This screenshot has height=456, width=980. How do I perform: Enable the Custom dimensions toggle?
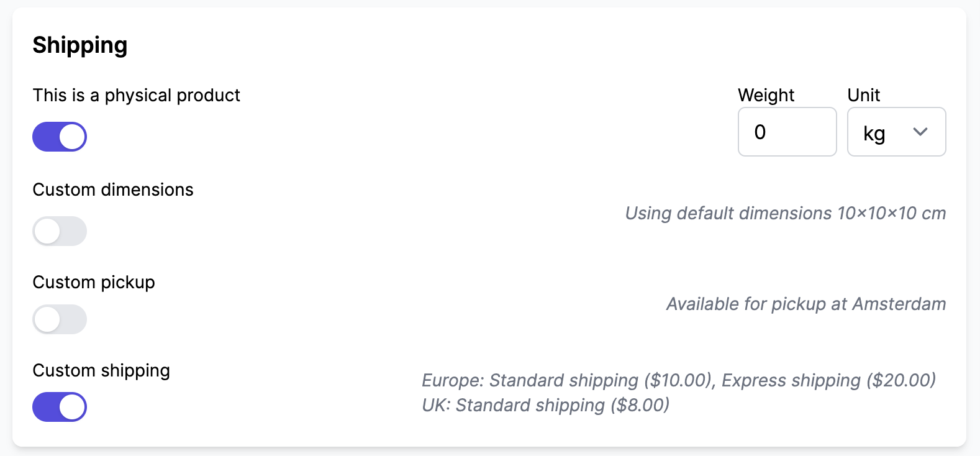[59, 230]
